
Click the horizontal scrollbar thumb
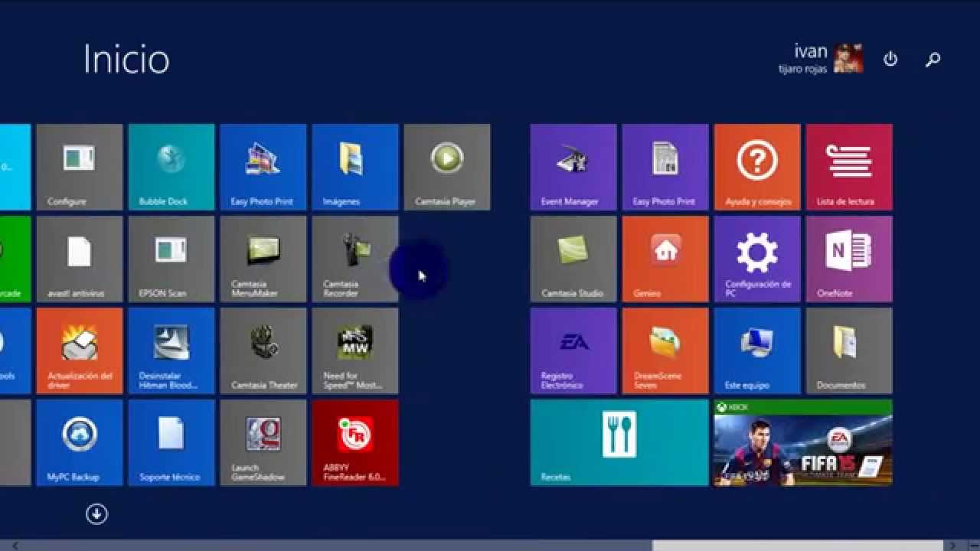799,546
